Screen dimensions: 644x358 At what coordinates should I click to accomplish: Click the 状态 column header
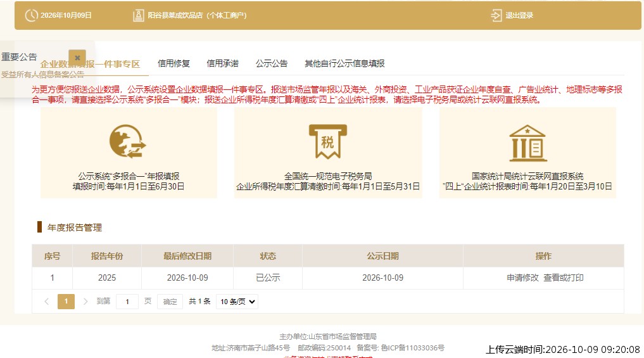(x=268, y=256)
